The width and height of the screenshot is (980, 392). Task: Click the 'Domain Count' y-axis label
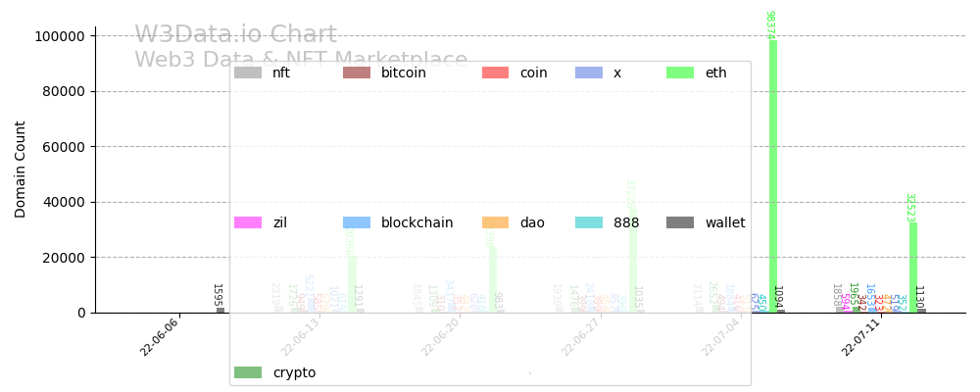click(21, 169)
